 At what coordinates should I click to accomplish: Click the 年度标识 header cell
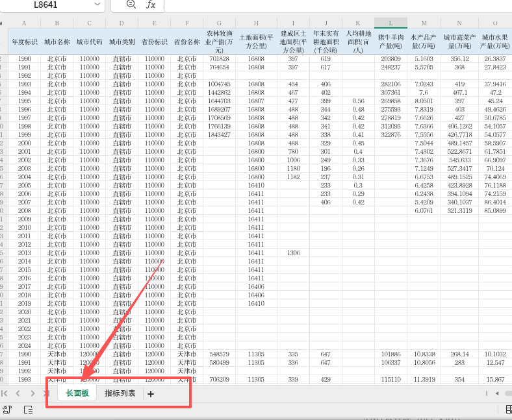pyautogui.click(x=24, y=42)
